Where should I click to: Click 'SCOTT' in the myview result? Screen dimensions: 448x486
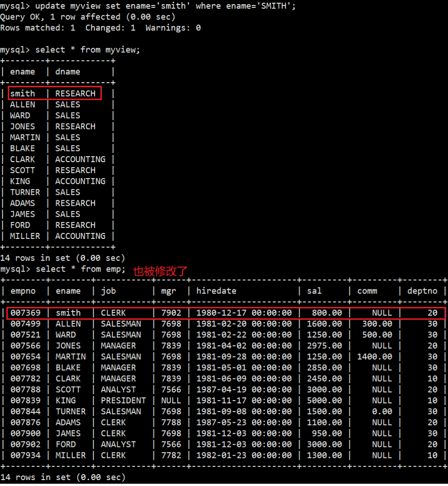pos(22,170)
